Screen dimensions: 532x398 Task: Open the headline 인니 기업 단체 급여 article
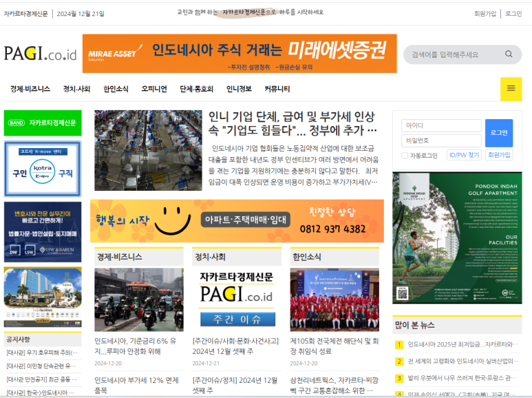pyautogui.click(x=292, y=123)
